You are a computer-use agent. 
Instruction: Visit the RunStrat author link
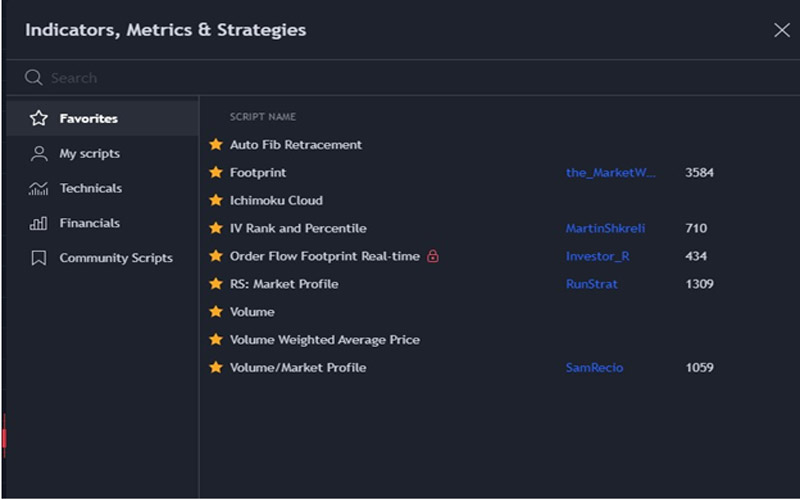click(x=591, y=284)
